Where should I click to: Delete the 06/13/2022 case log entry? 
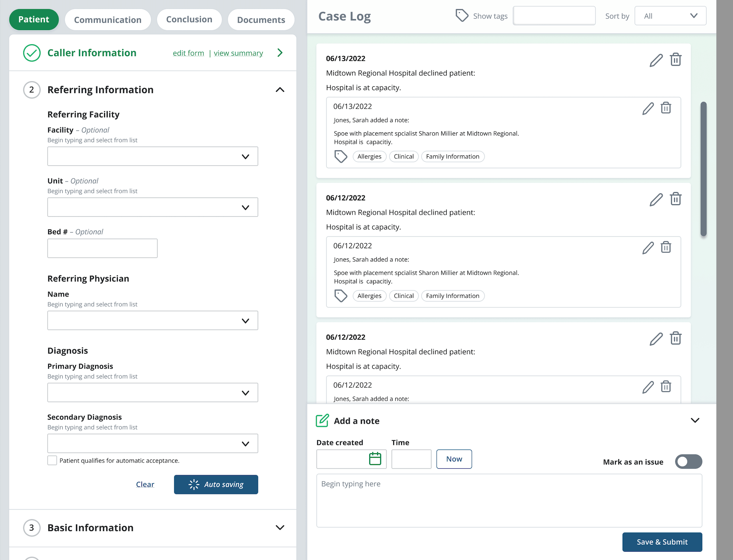pyautogui.click(x=676, y=60)
